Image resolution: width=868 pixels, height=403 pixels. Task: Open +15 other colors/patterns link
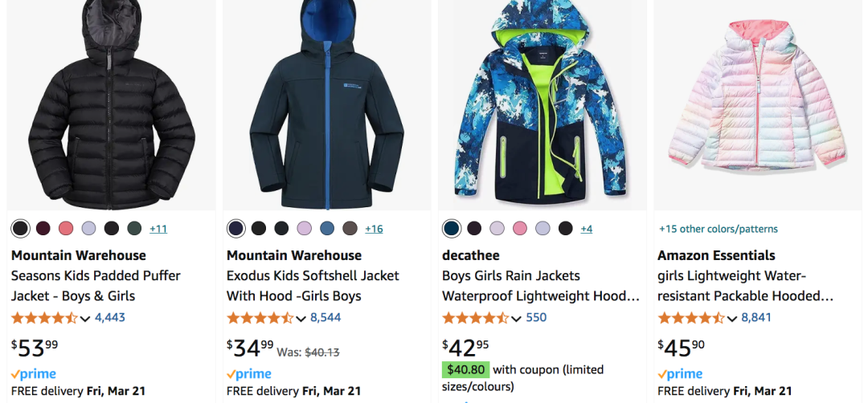point(718,229)
